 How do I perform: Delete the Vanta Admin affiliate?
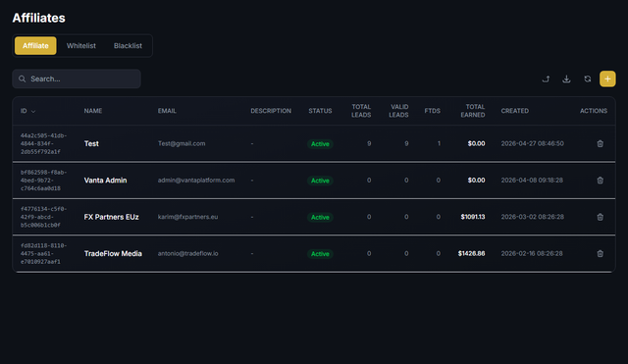click(x=600, y=181)
